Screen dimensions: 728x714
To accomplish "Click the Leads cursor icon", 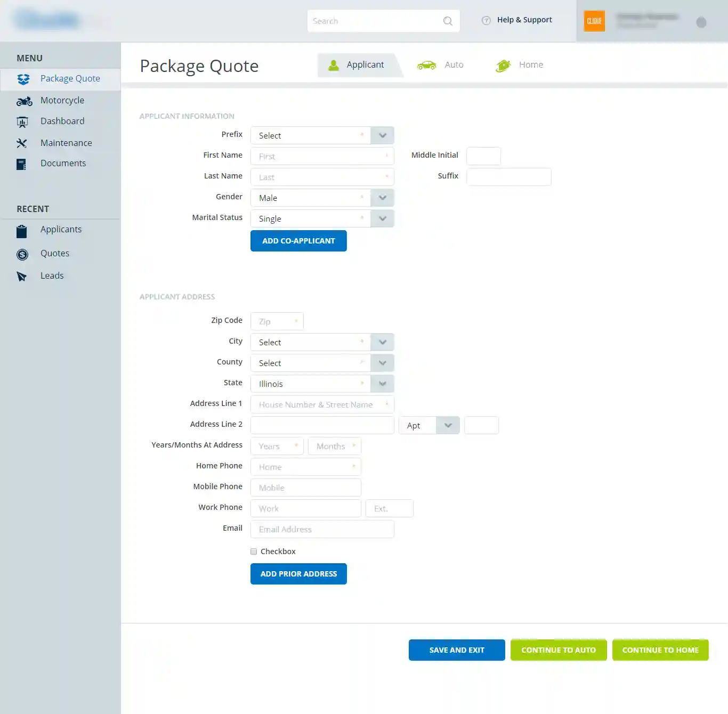I will pos(22,277).
